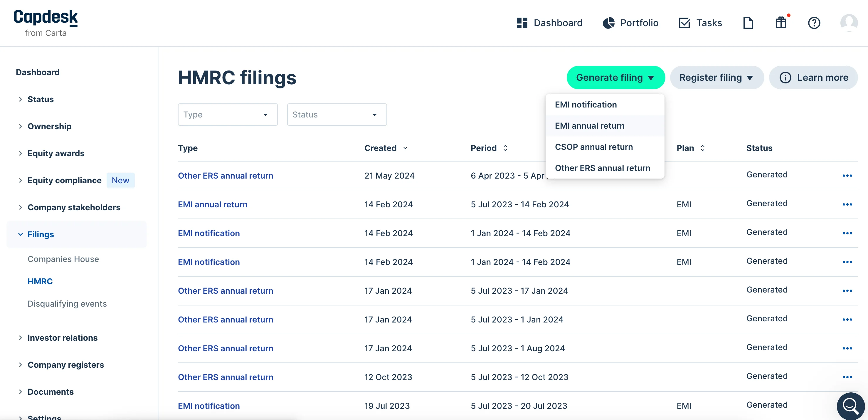Open Disqualifying events sidebar item
The width and height of the screenshot is (868, 420).
[x=67, y=303]
